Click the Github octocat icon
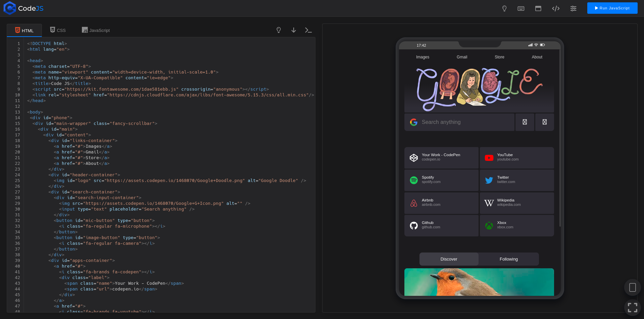Screen dimensions: 644x319 click(x=414, y=226)
